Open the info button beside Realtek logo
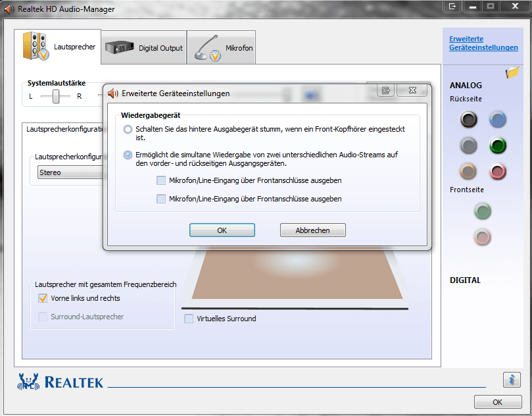This screenshot has height=416, width=532. [x=512, y=379]
